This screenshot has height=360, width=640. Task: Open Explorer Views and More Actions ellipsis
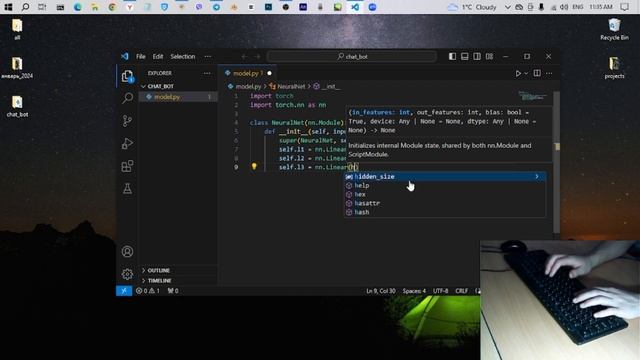207,73
